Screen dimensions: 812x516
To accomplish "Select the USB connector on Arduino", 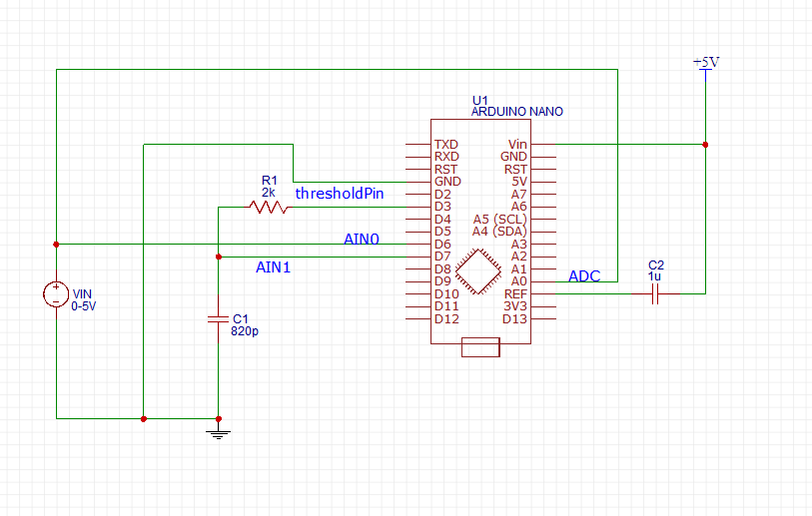I will pos(480,347).
